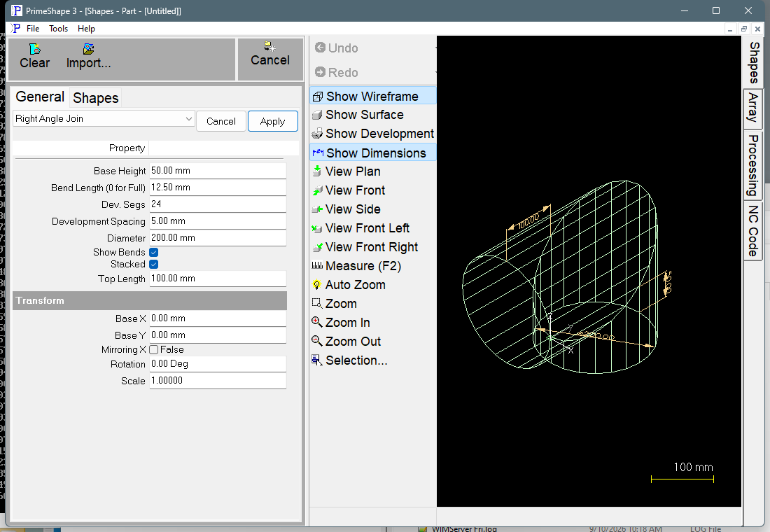770x532 pixels.
Task: Toggle Show Wireframe view
Action: point(372,97)
